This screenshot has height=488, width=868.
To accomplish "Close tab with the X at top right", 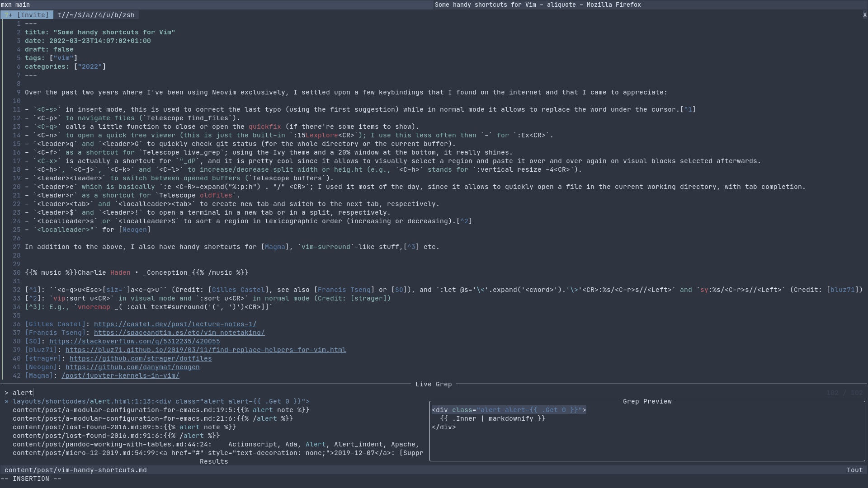I will (864, 15).
